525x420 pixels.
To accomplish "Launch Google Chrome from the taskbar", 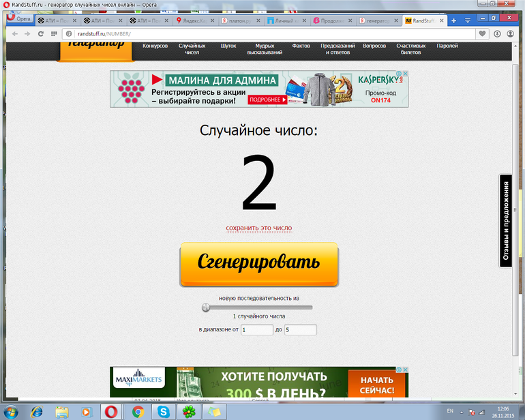I will click(137, 411).
